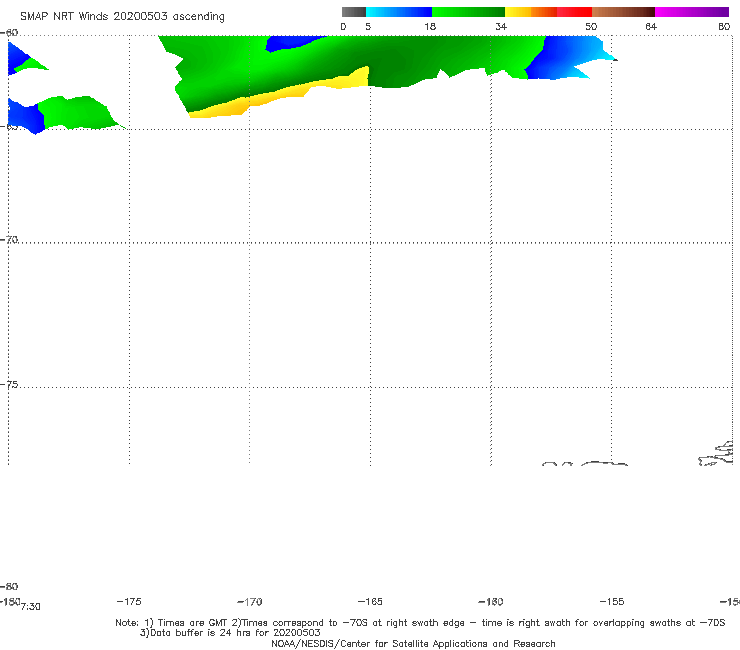Click the coastline outline at the right map edge
Viewport: 740px width, 650px height.
point(716,454)
